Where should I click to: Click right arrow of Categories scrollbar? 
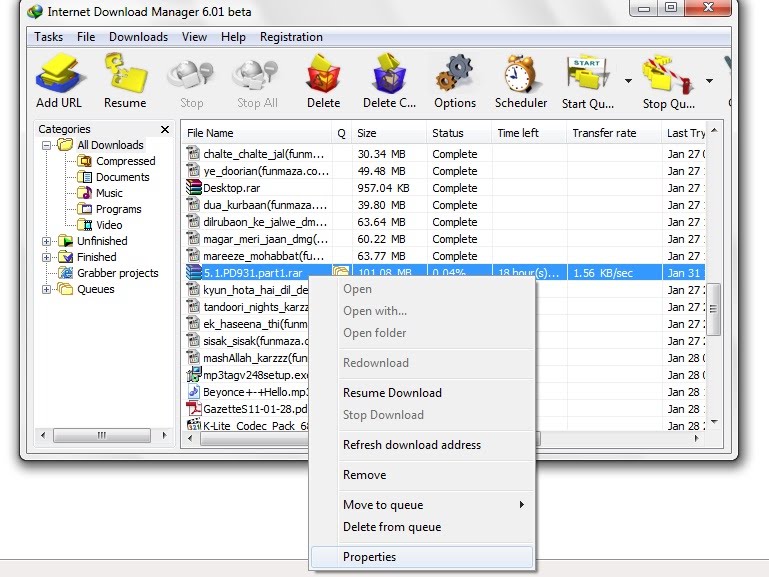[164, 435]
